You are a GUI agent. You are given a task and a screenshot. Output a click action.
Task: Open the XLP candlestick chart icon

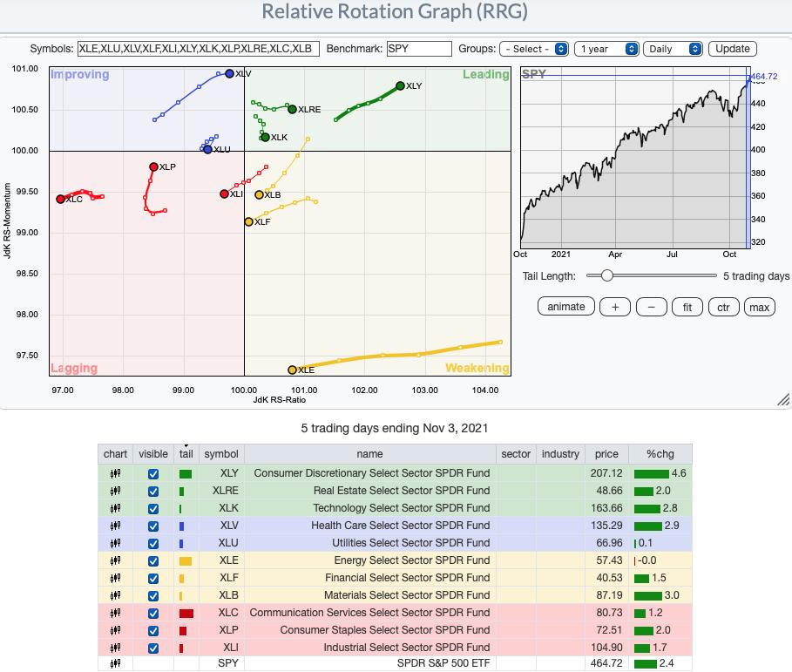click(x=115, y=630)
